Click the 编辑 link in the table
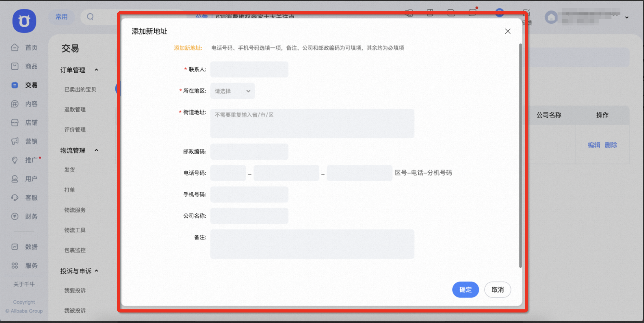This screenshot has height=323, width=644. [x=594, y=145]
